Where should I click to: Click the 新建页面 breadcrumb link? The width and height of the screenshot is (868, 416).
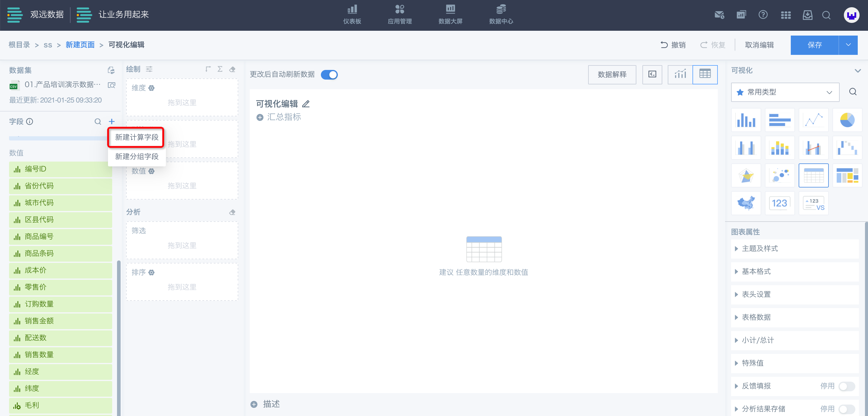click(x=80, y=45)
